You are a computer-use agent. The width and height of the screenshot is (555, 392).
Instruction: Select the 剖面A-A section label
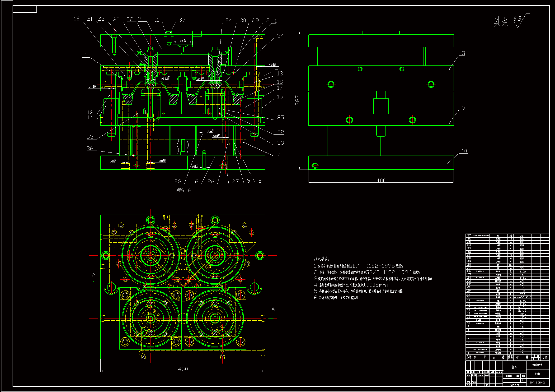[x=183, y=190]
